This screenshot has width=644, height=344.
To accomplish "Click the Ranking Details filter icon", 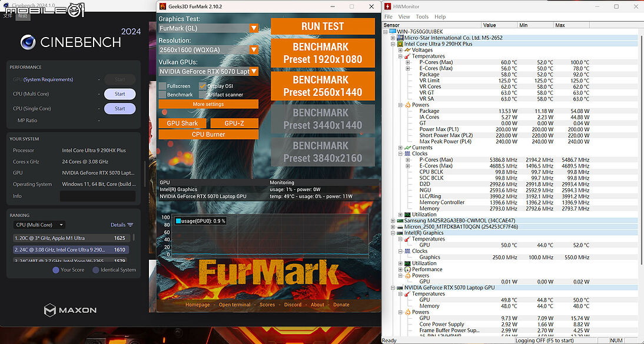I will (130, 225).
